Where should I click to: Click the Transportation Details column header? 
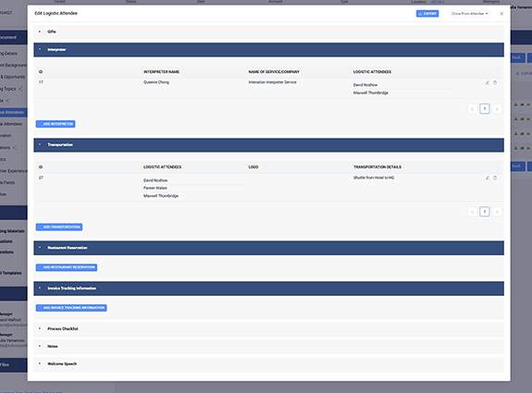click(377, 167)
